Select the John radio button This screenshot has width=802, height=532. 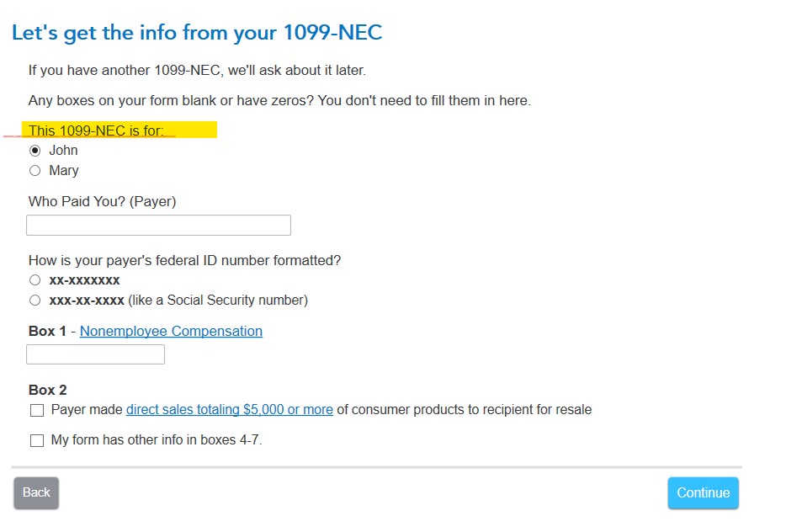tap(35, 151)
